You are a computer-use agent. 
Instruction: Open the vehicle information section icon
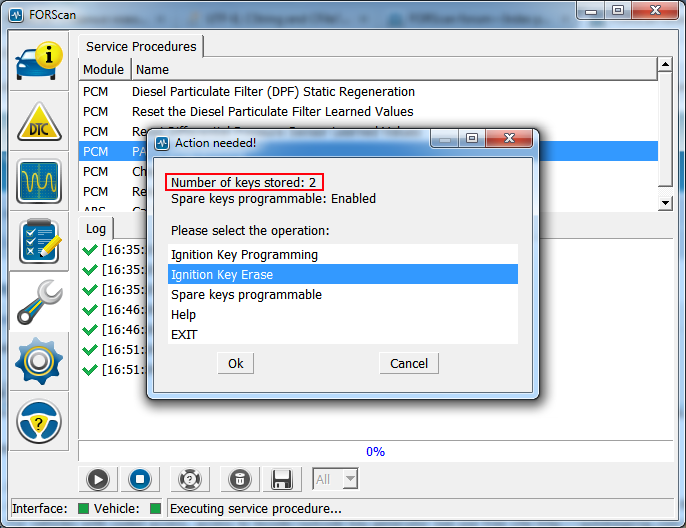pos(39,62)
